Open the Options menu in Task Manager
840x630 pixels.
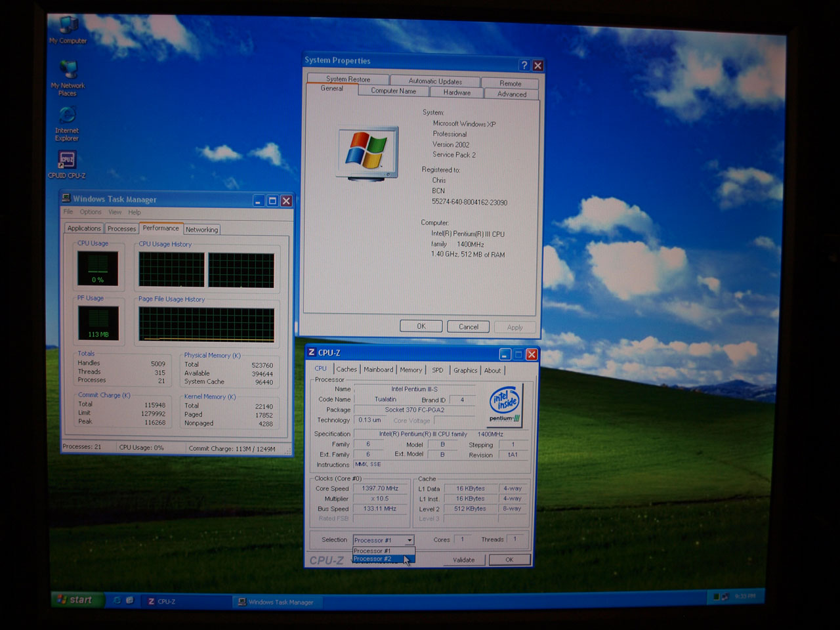coord(91,212)
